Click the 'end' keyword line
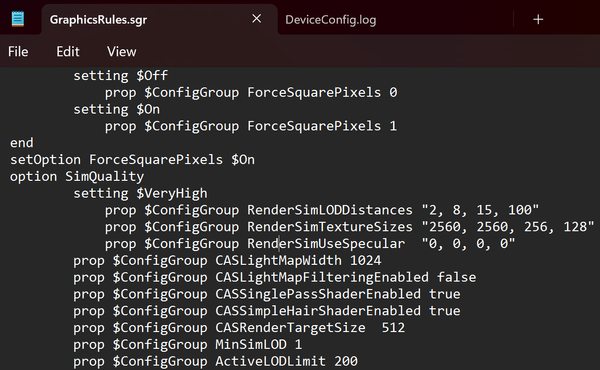The image size is (600, 370). tap(22, 143)
